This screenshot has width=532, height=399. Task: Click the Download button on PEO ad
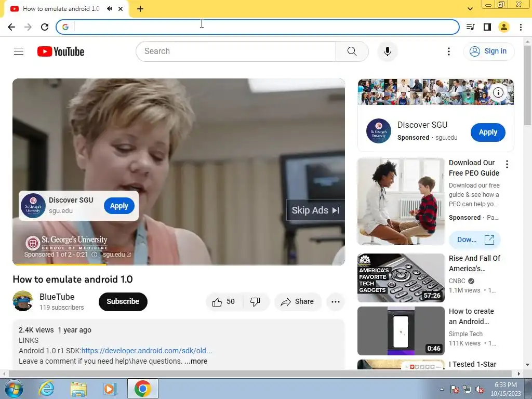click(475, 240)
